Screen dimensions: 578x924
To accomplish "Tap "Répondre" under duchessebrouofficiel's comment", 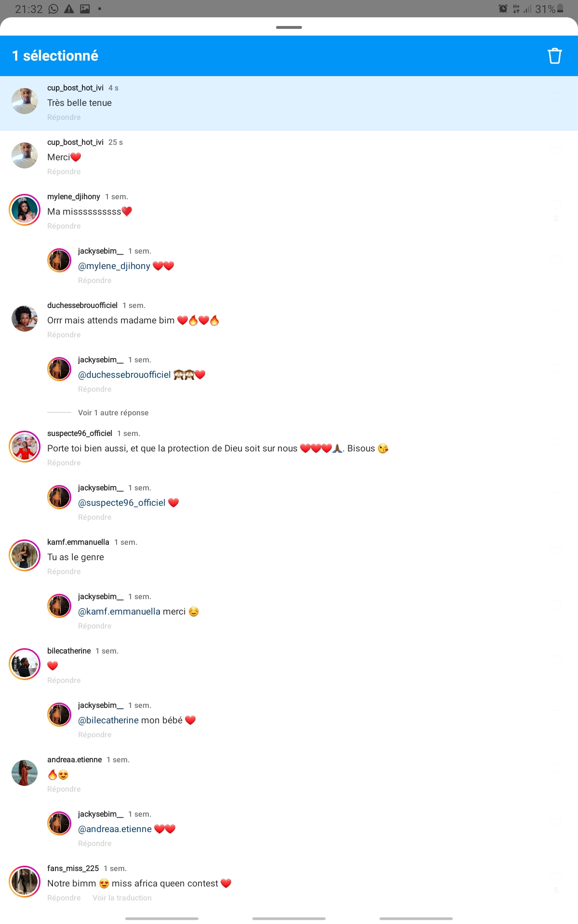I will pos(64,335).
